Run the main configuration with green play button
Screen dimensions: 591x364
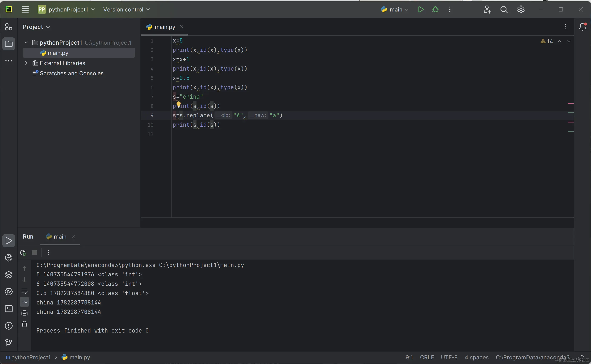click(421, 10)
